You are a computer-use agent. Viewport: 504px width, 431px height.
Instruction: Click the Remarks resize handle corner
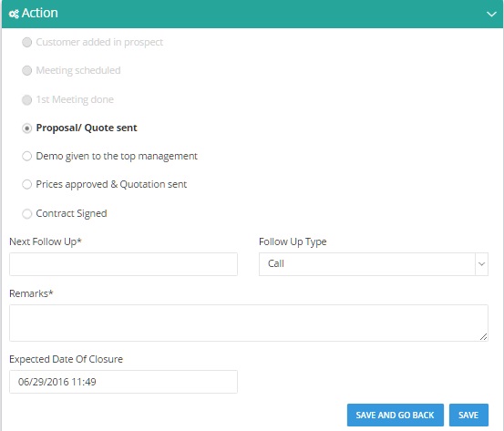tap(483, 336)
